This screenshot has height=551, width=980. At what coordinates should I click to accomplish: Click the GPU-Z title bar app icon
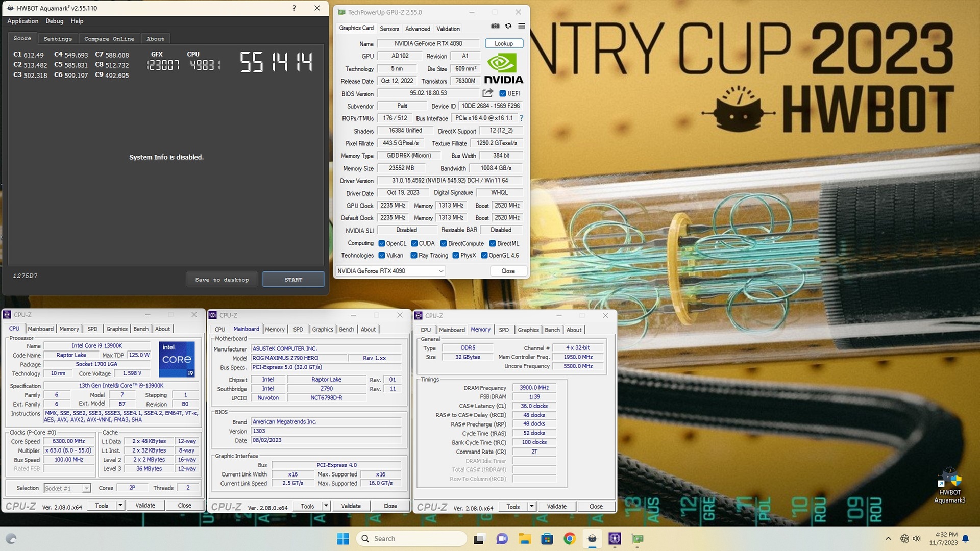(341, 12)
